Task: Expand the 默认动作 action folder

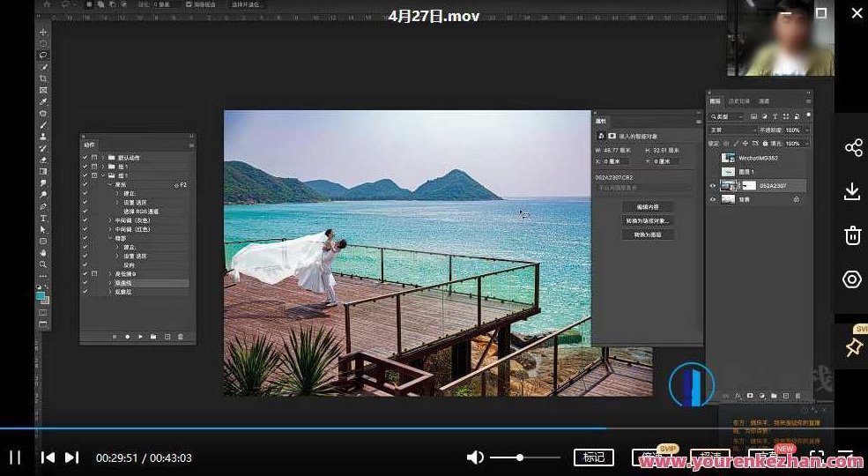Action: pyautogui.click(x=103, y=158)
